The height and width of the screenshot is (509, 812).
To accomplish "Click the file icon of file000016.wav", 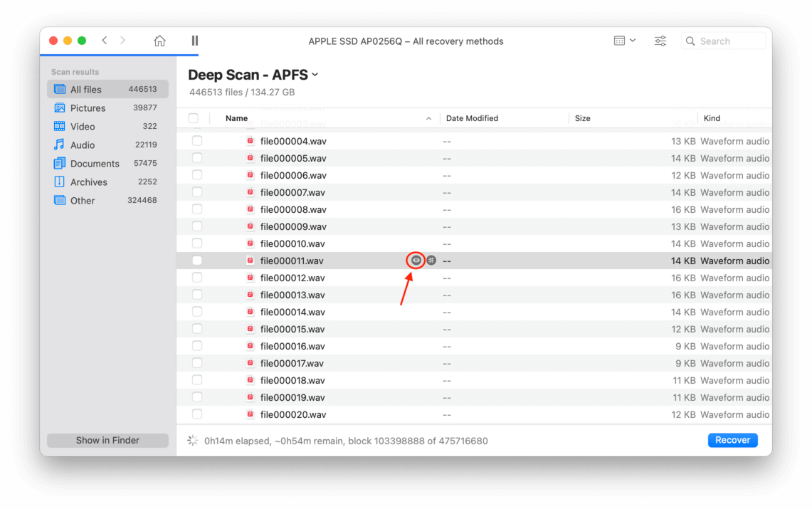I will (250, 346).
